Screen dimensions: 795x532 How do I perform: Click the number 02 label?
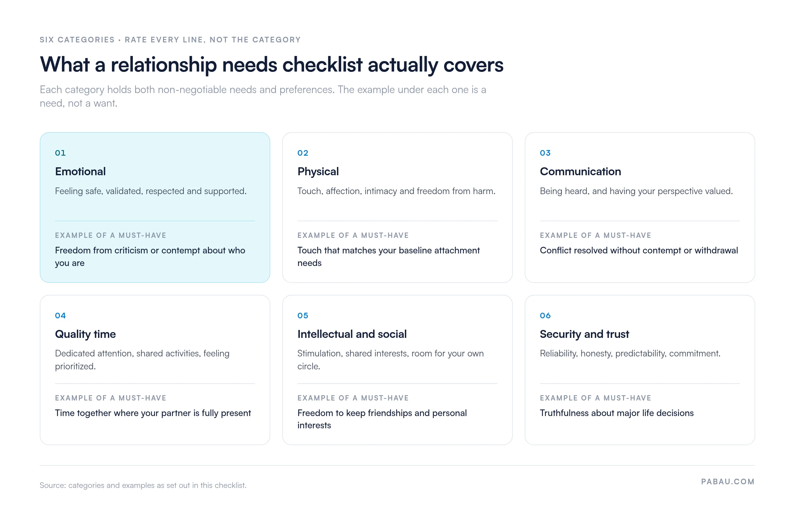pos(303,153)
